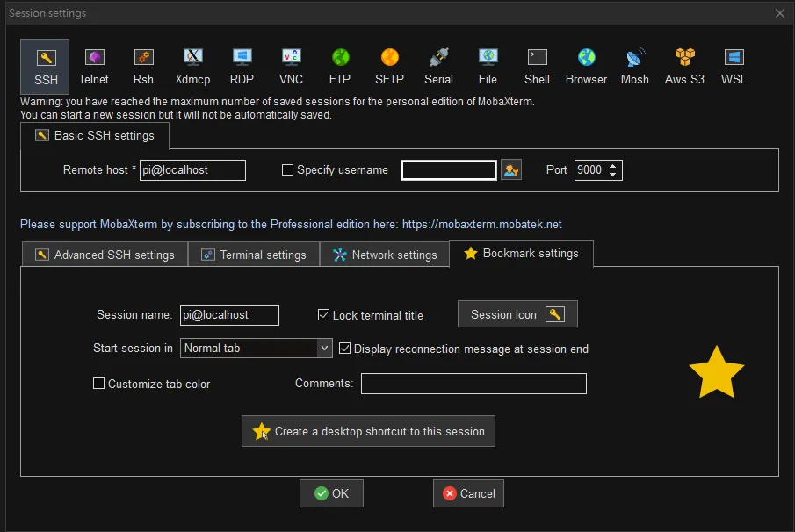795x532 pixels.
Task: Select the Serial connection icon
Action: (x=438, y=66)
